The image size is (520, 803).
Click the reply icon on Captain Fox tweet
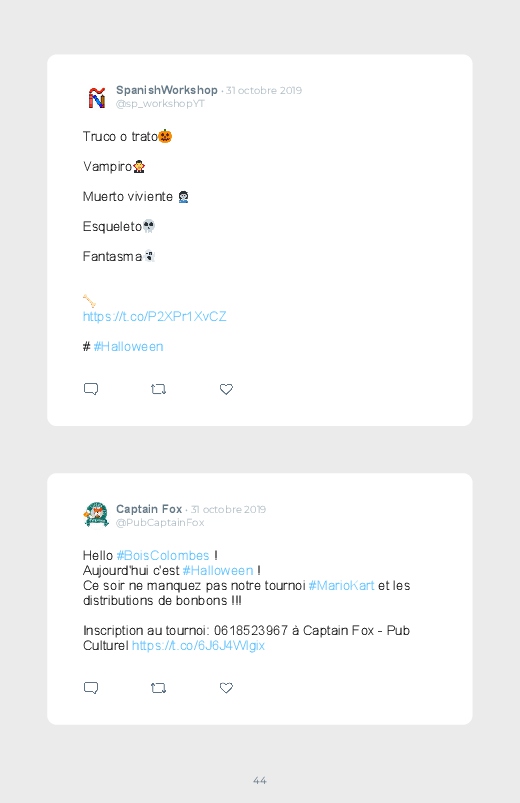coord(91,688)
